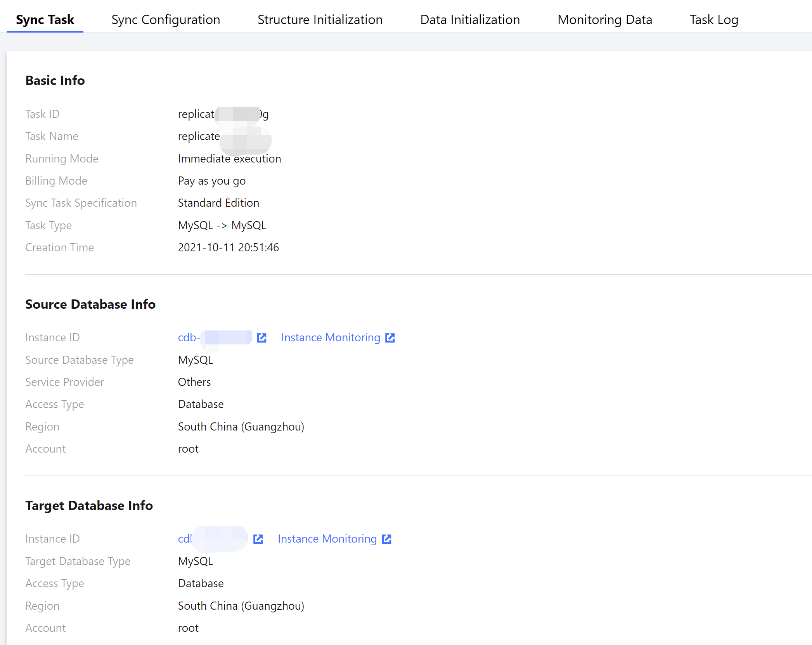This screenshot has height=645, width=812.
Task: Switch to Sync Configuration tab
Action: [x=166, y=19]
